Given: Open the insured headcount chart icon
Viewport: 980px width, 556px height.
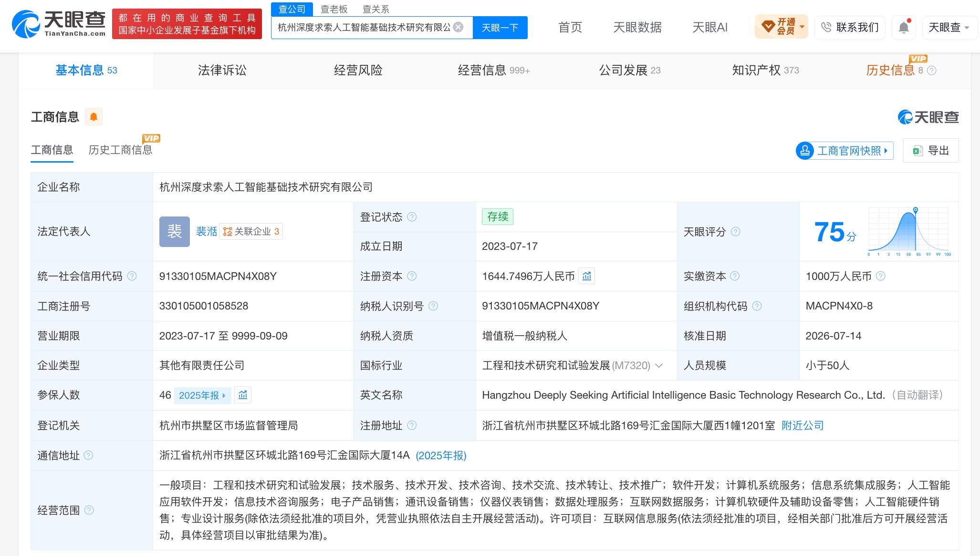Looking at the screenshot, I should click(x=243, y=395).
